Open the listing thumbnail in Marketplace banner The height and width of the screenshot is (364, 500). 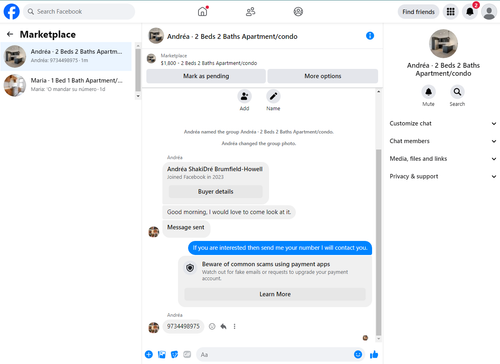tap(151, 59)
